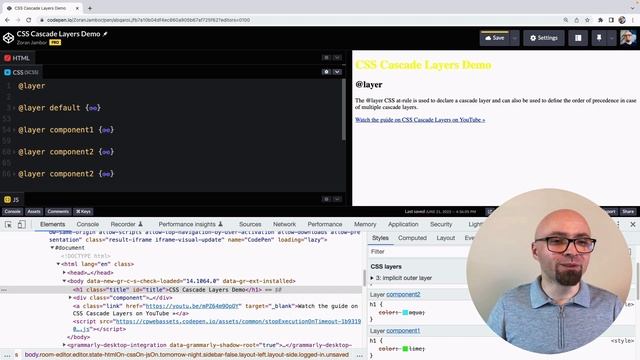Reload the browser page
This screenshot has height=360, width=640.
[x=29, y=20]
